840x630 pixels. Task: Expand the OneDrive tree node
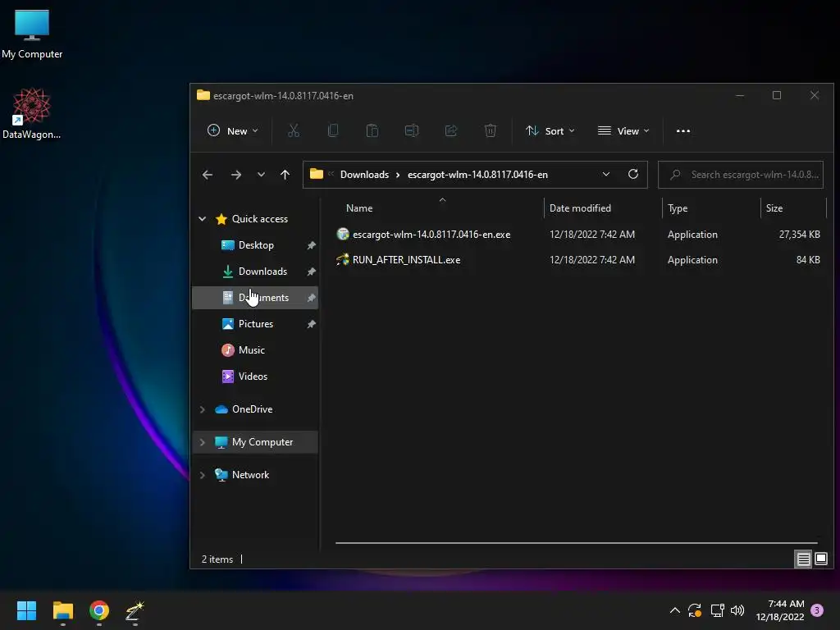click(x=202, y=409)
